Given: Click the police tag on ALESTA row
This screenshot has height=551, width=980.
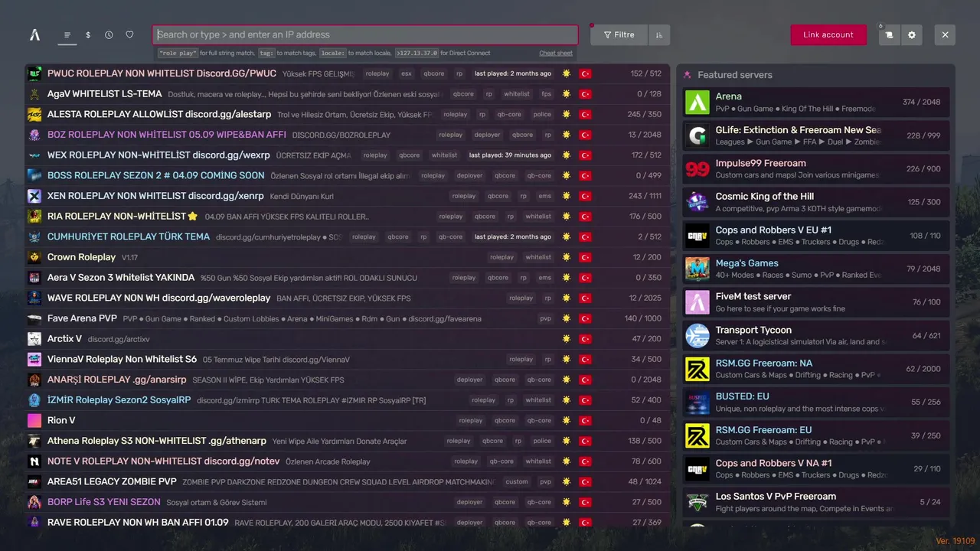Looking at the screenshot, I should coord(542,114).
